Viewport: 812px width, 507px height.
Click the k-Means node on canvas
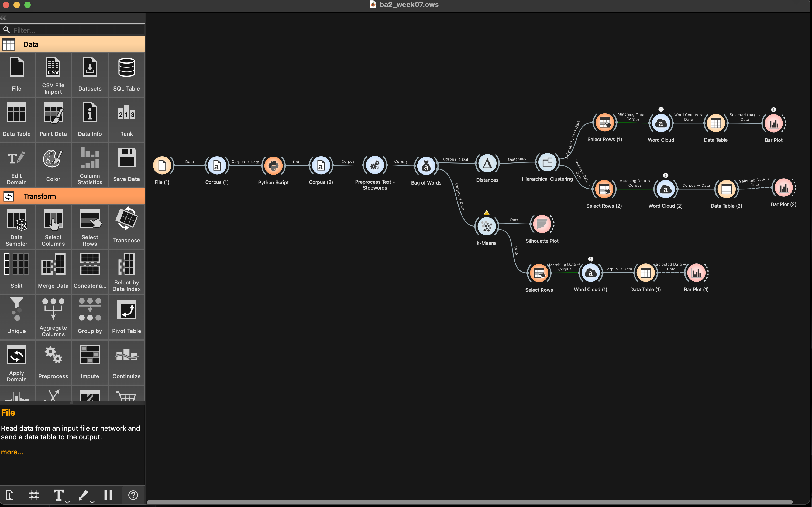tap(487, 227)
